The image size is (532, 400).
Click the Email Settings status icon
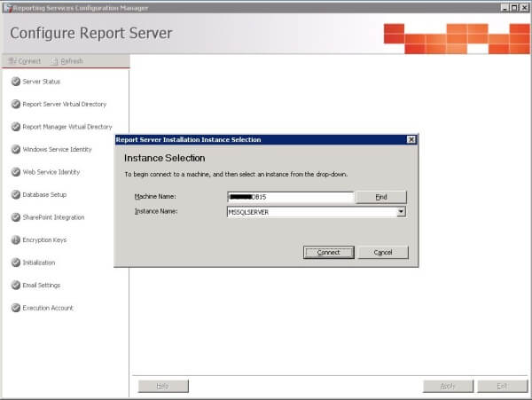pos(16,285)
